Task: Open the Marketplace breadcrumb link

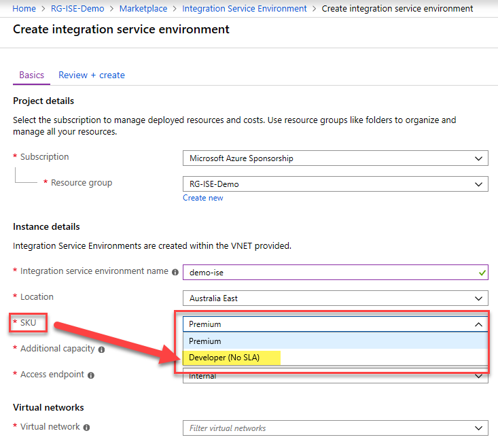Action: pos(143,9)
